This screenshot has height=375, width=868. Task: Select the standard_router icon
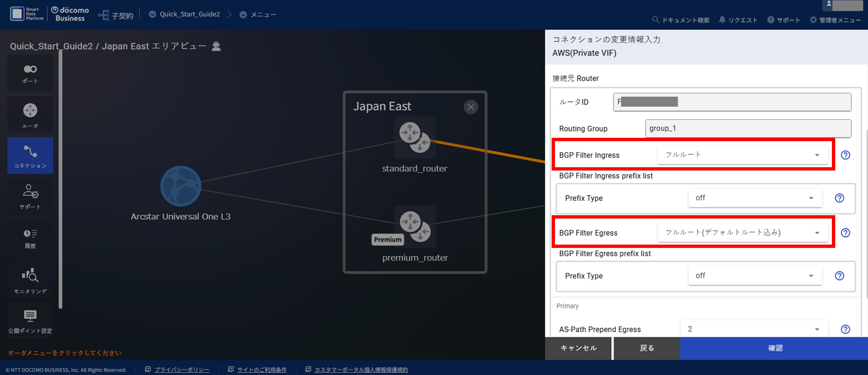(x=414, y=137)
